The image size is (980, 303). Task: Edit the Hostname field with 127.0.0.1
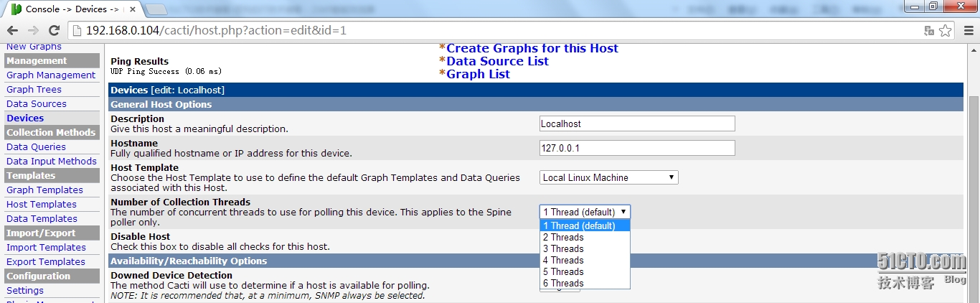[x=637, y=148]
